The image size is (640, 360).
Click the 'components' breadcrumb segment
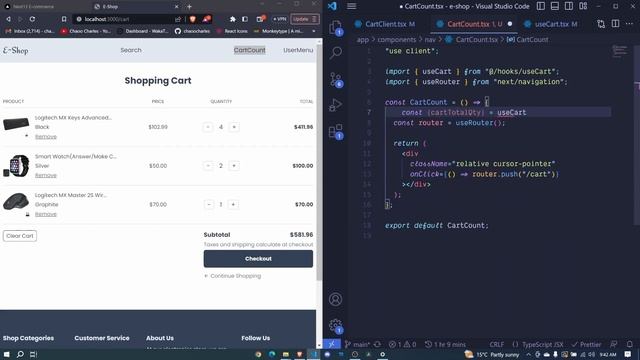(396, 40)
